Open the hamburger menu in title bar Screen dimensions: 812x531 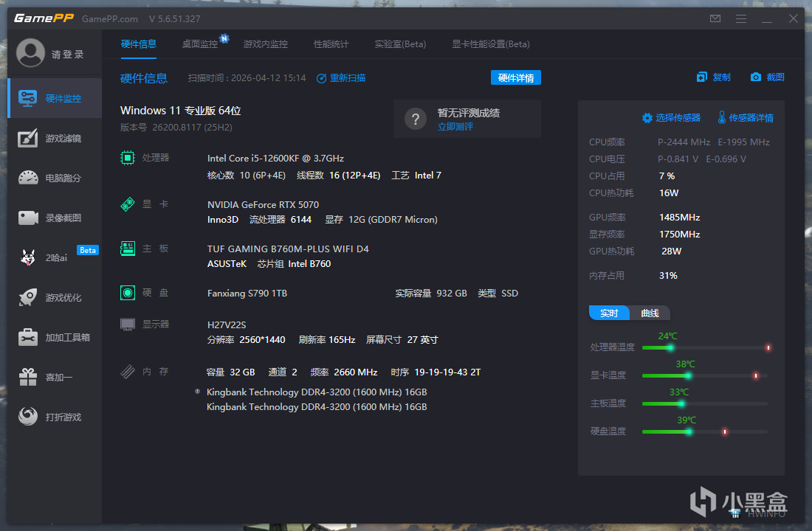741,18
